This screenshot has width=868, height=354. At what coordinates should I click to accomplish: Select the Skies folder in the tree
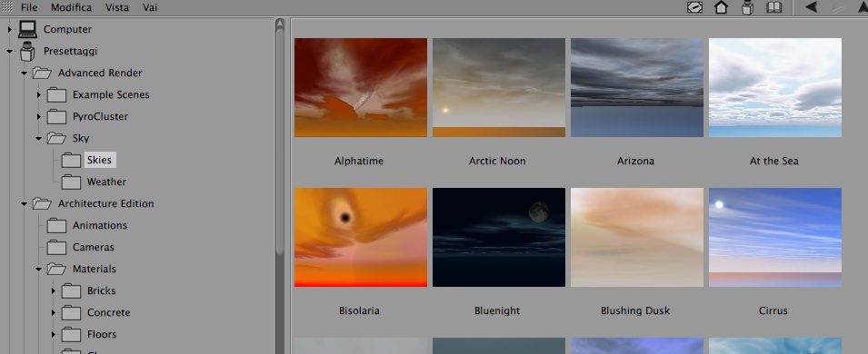(100, 160)
